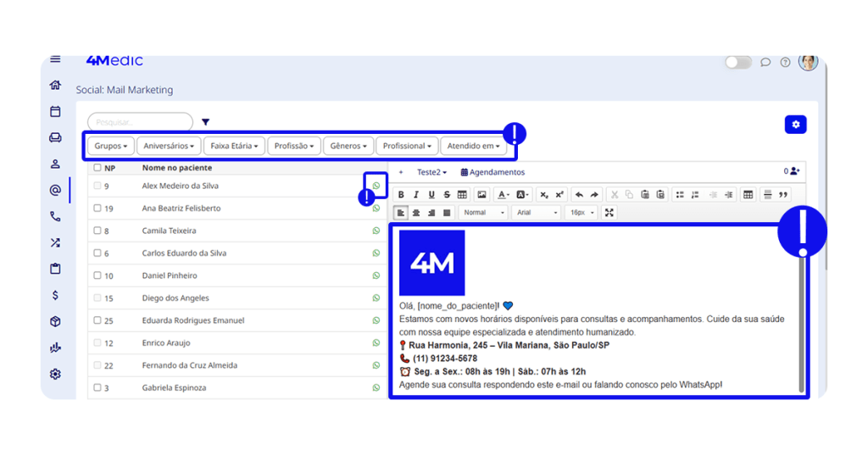Open the calendar icon in the sidebar
Image resolution: width=868 pixels, height=456 pixels.
[x=55, y=111]
